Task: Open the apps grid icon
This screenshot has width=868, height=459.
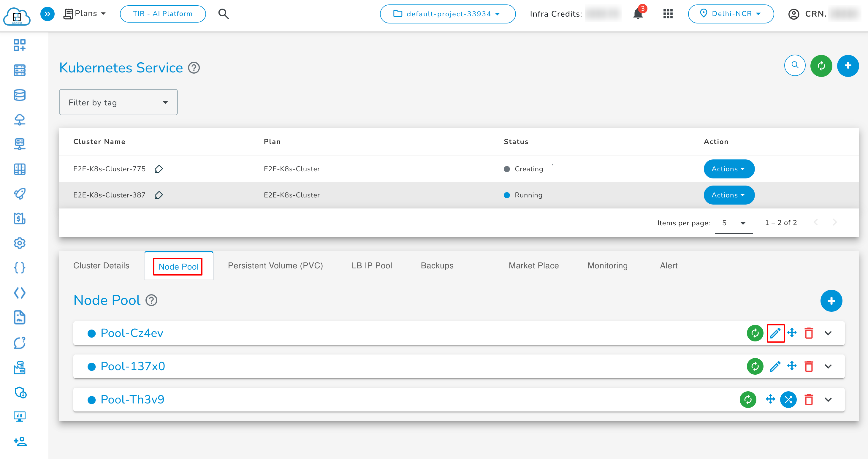Action: (x=668, y=14)
